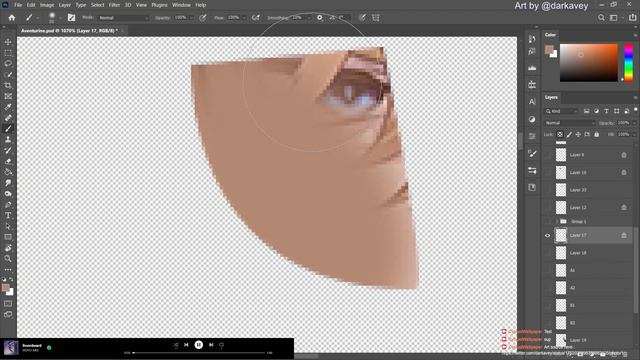
Task: Toggle visibility of Layer 18
Action: coord(548,253)
